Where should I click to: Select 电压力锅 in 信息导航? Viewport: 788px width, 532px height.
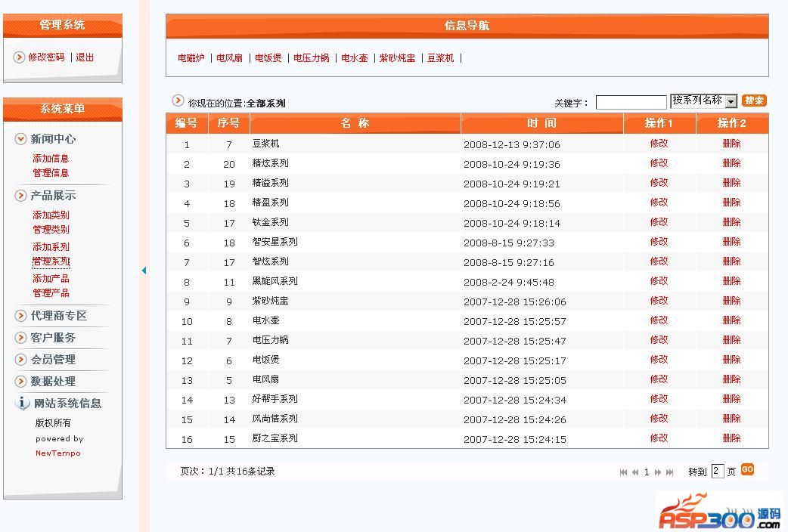point(312,57)
